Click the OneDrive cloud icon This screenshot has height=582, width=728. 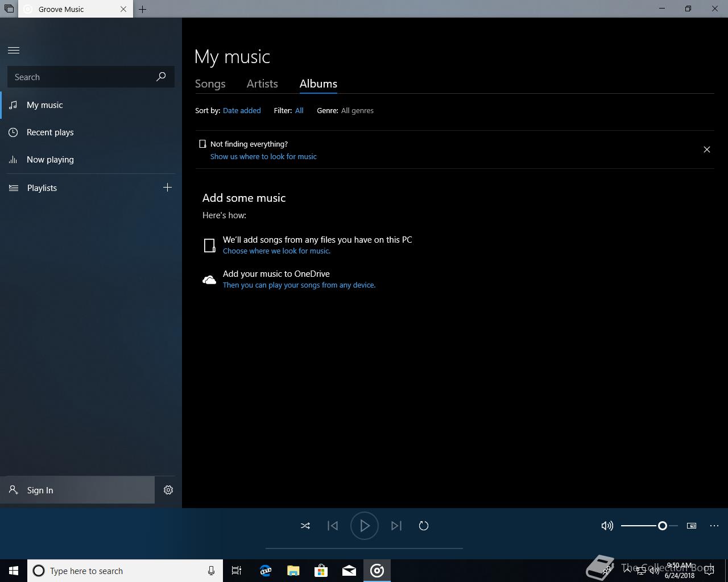pyautogui.click(x=209, y=280)
